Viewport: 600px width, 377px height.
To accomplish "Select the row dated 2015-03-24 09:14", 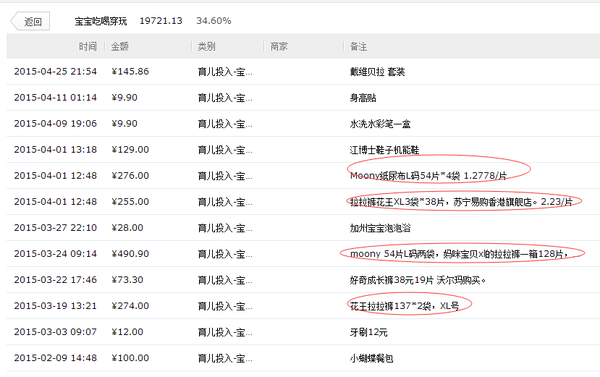I will 303,254.
